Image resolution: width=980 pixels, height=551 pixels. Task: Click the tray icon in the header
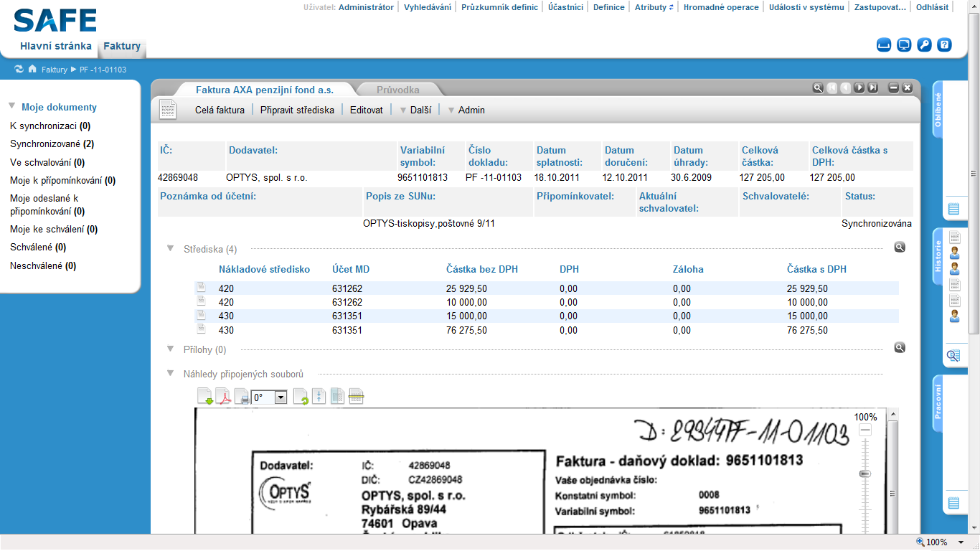(x=884, y=44)
